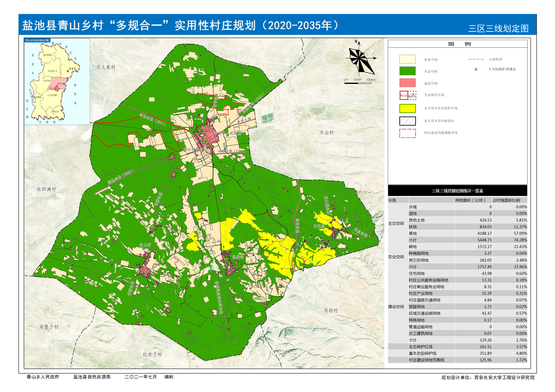Click the dashed purple 村庄建设用地规模界线 legend box

(x=407, y=133)
